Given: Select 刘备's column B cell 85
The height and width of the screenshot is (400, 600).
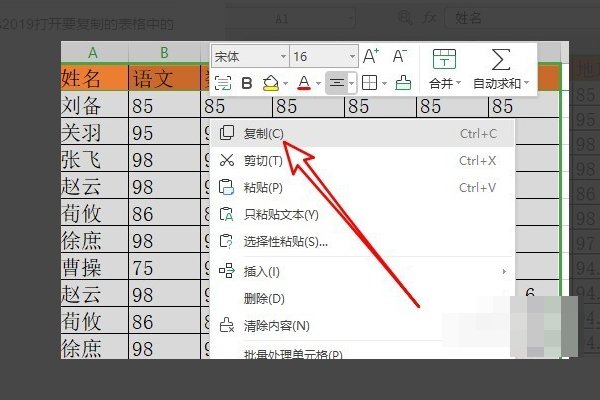Looking at the screenshot, I should click(165, 105).
